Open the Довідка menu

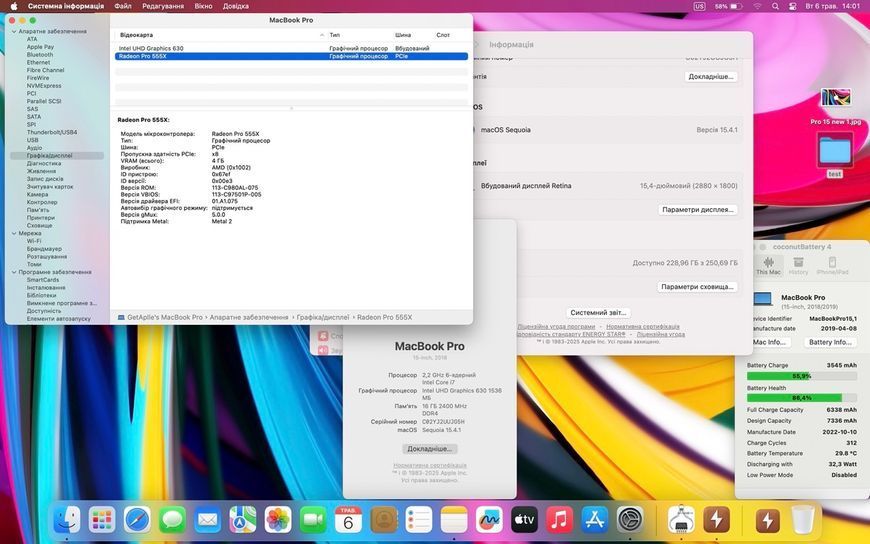(236, 6)
